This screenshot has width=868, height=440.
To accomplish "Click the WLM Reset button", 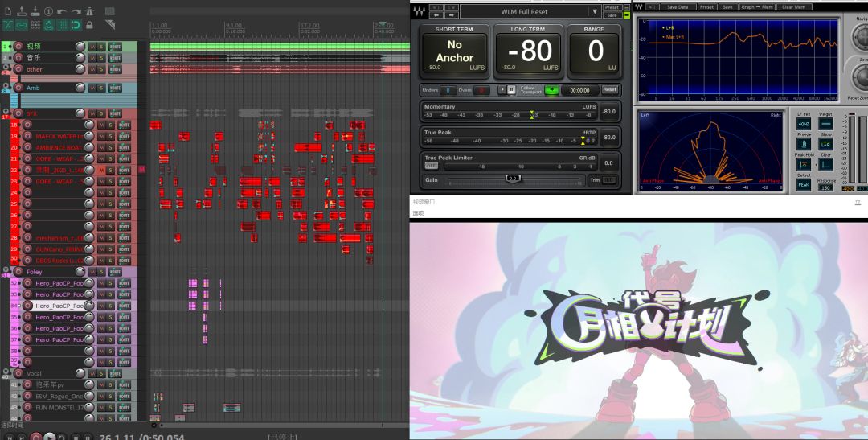I will 609,90.
